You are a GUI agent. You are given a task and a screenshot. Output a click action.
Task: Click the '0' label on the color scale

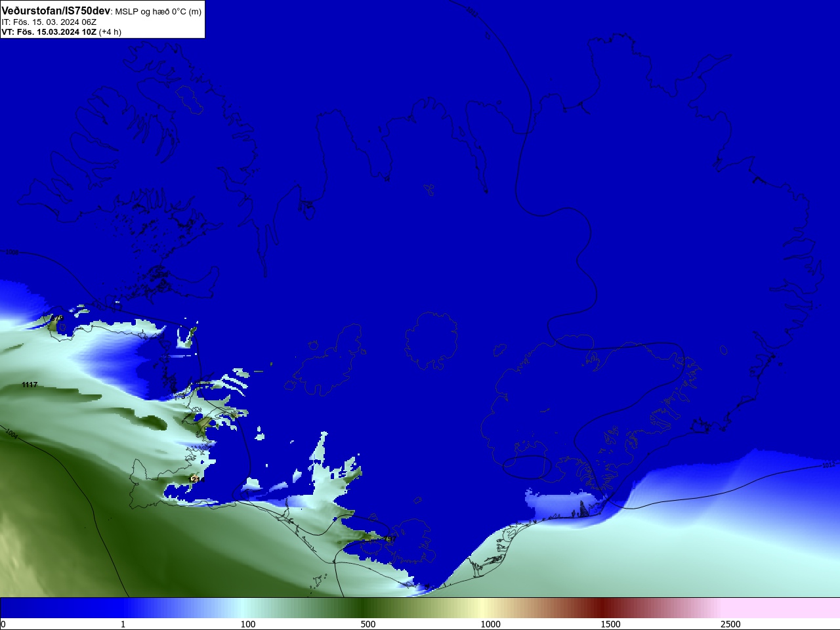[3, 624]
